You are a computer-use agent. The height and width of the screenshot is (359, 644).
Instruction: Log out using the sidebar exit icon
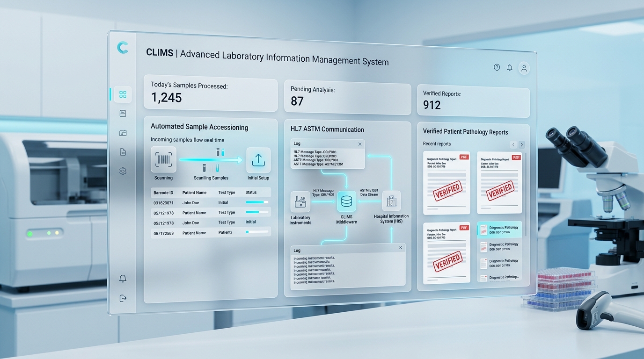pyautogui.click(x=123, y=298)
